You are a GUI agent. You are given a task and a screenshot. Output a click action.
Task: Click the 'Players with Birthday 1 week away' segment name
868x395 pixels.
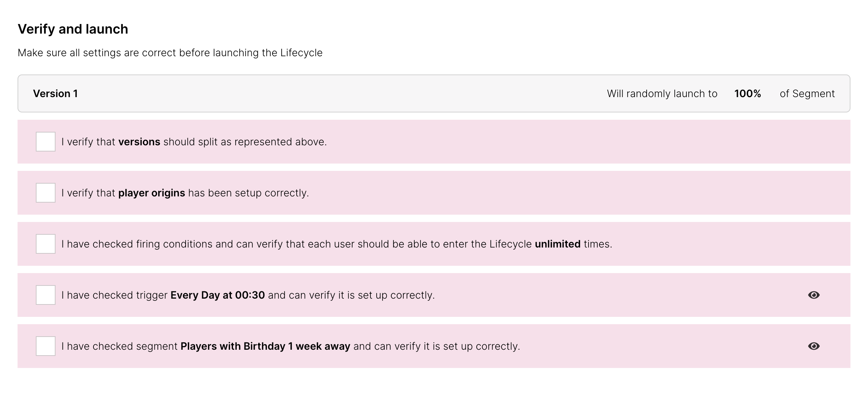pyautogui.click(x=265, y=346)
